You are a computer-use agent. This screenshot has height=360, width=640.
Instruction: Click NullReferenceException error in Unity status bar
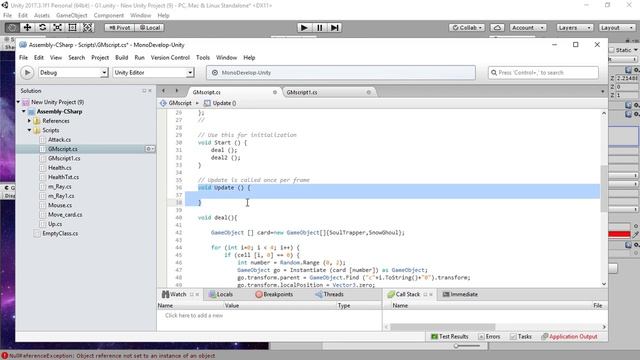pyautogui.click(x=109, y=356)
